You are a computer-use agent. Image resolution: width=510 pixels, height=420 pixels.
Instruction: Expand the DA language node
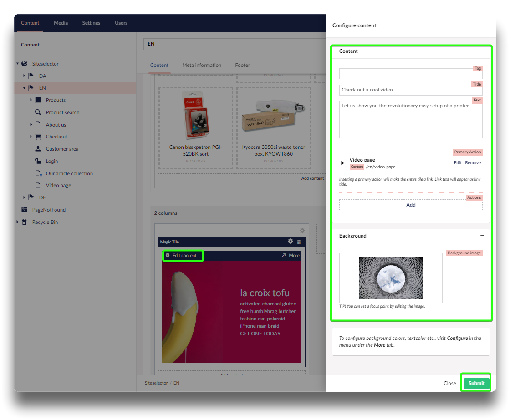[24, 76]
